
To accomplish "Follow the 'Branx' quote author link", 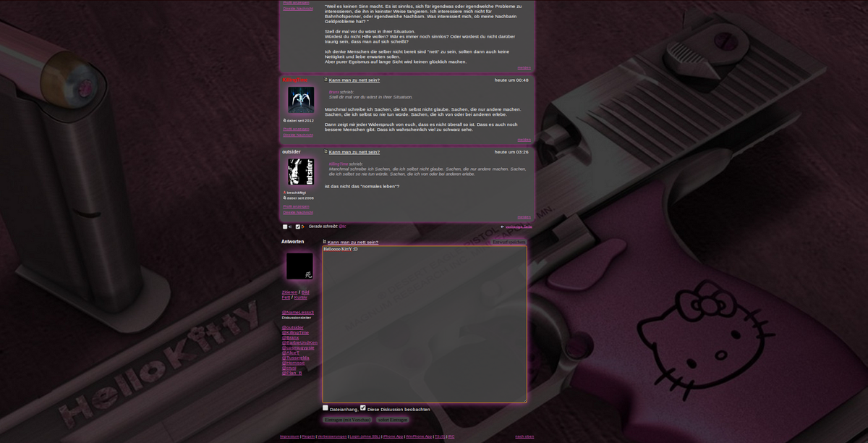I will (334, 93).
